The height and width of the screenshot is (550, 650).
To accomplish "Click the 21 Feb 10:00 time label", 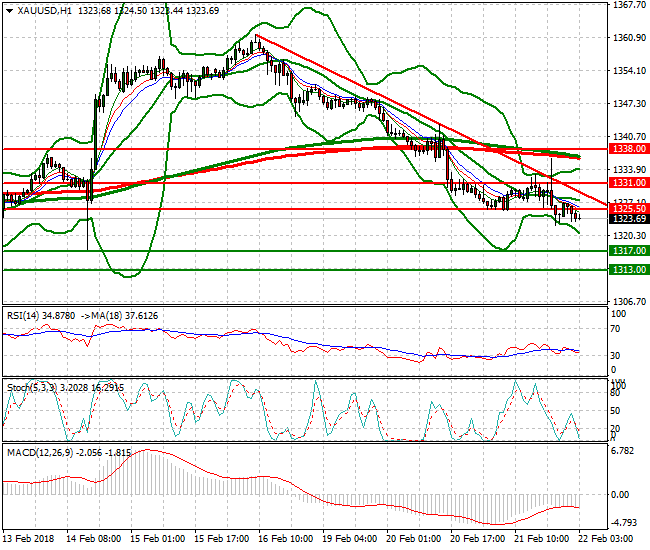I will pyautogui.click(x=541, y=539).
